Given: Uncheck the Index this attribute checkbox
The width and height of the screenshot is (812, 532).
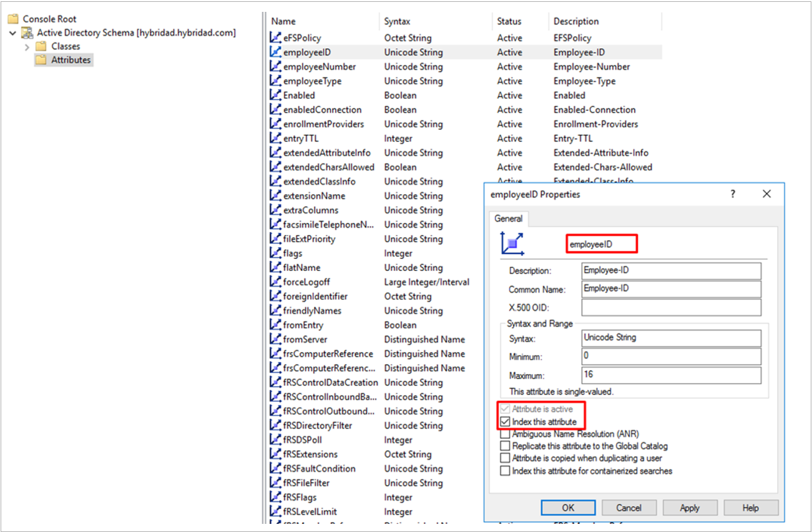Looking at the screenshot, I should [504, 421].
